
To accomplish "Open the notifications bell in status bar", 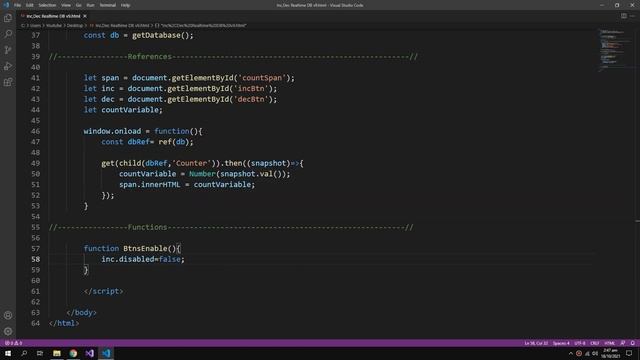I will tap(633, 343).
